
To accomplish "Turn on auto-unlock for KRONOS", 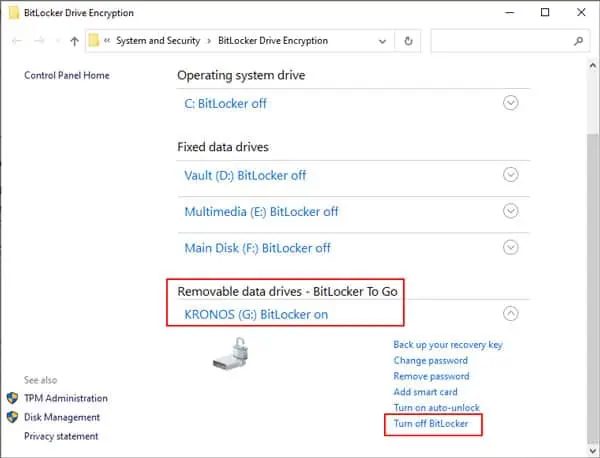I will coord(437,407).
